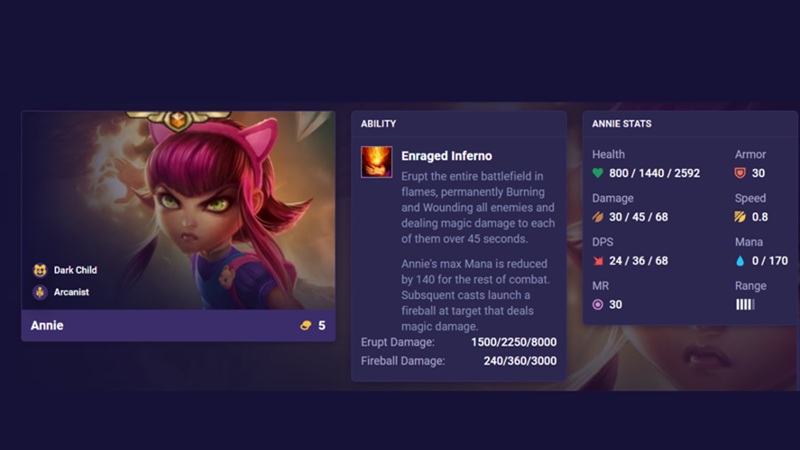The image size is (800, 450).
Task: Click the attack Speed icon
Action: (x=740, y=217)
